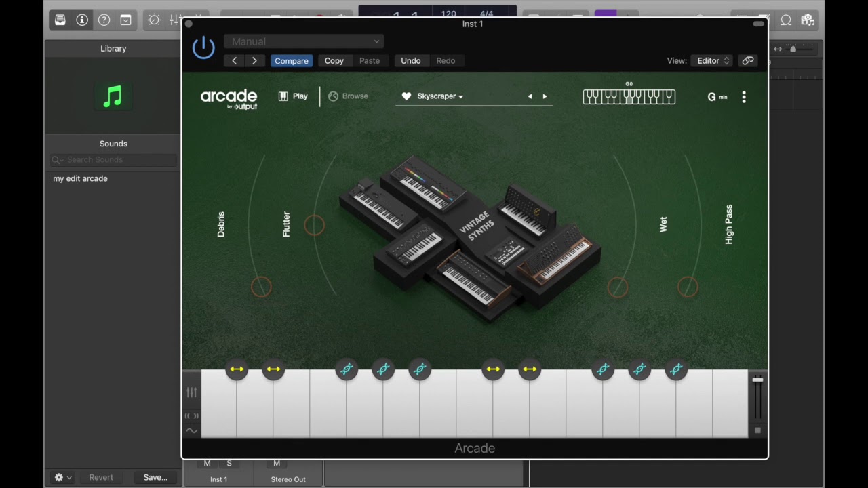
Task: Click the leftmost yellow arrow modifier key icon
Action: [x=237, y=369]
